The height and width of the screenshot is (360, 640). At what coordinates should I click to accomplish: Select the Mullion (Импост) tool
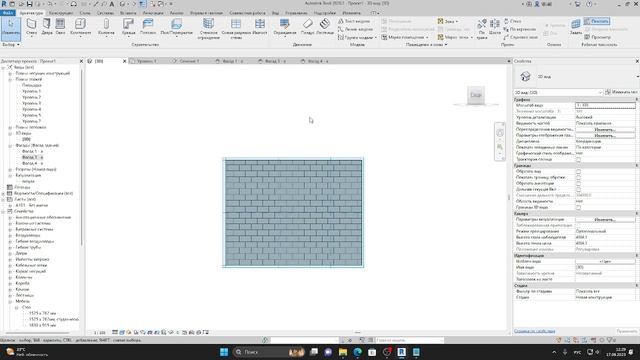[260, 27]
